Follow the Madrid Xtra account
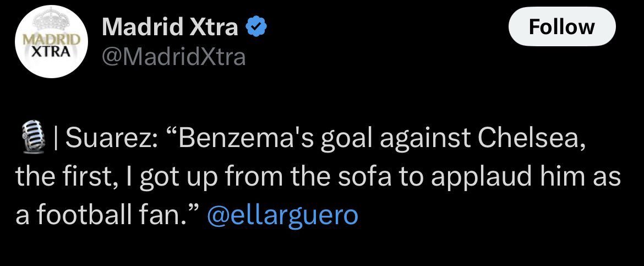This screenshot has width=644, height=266. pyautogui.click(x=562, y=26)
